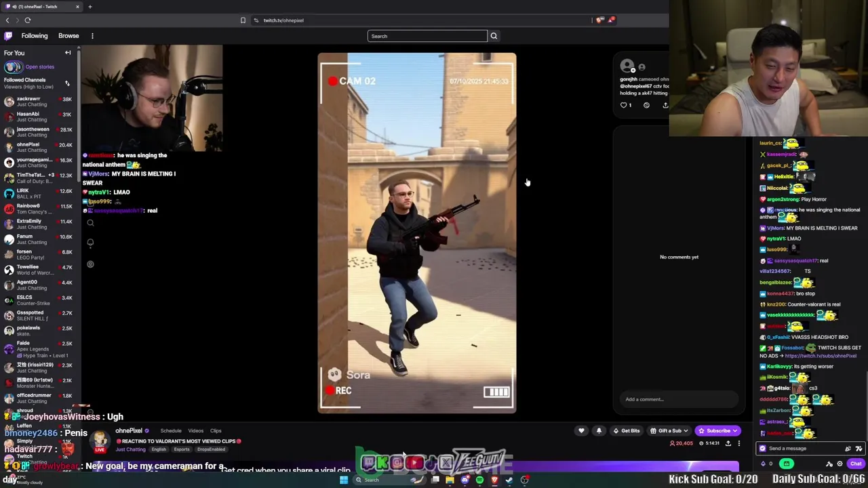Focus the Twitch Search field
The height and width of the screenshot is (488, 868).
coord(427,36)
